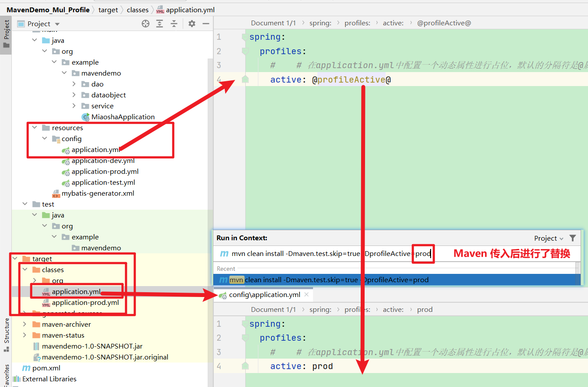
Task: Click the Collapse All icon in Project panel
Action: (x=174, y=24)
